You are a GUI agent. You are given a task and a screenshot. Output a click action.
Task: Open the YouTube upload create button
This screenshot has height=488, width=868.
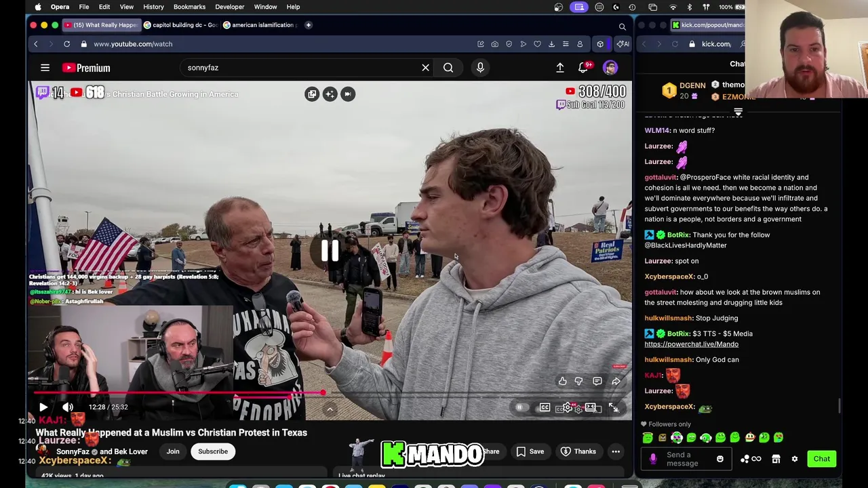click(x=560, y=68)
